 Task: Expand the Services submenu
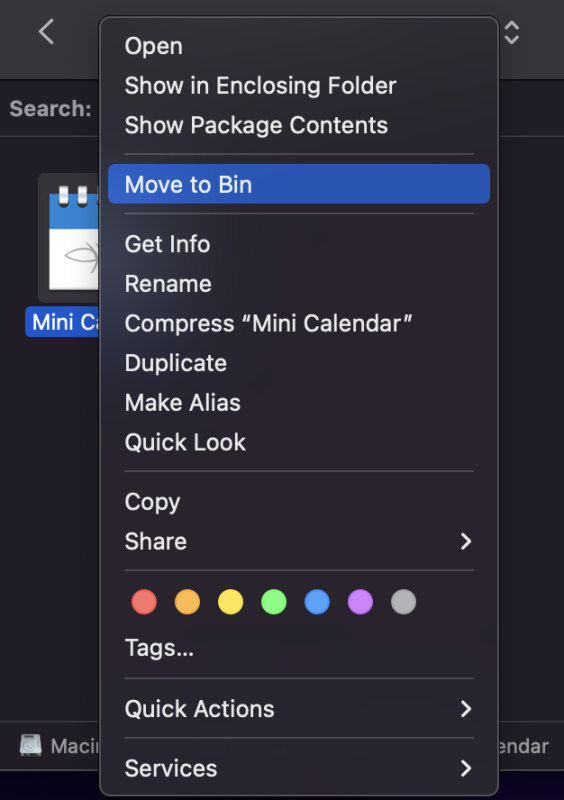pos(299,768)
